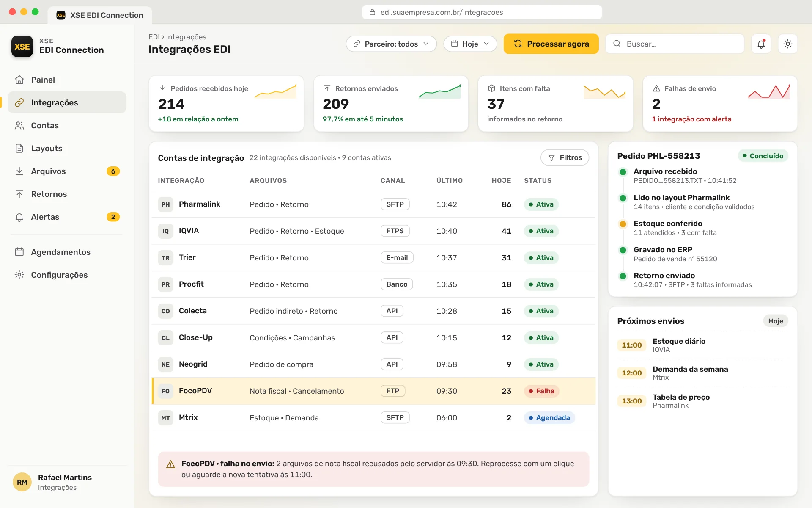Click the MT badge for Mtrix

click(165, 418)
